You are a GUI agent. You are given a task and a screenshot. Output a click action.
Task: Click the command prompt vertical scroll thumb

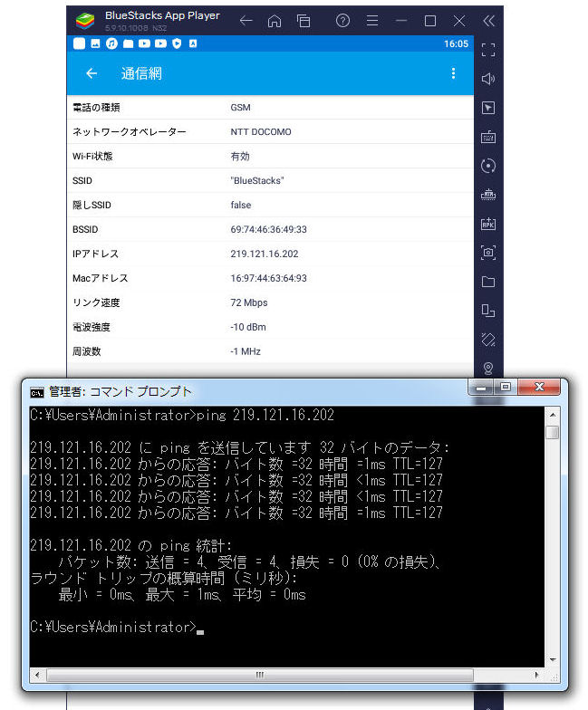(553, 432)
